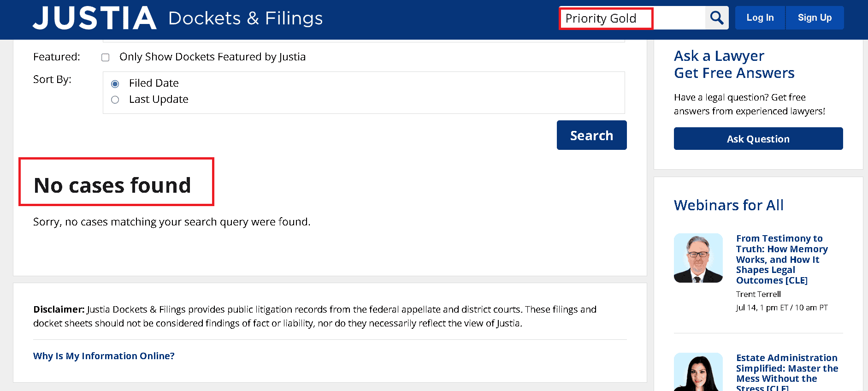Select the Last Update sort option

coord(115,100)
